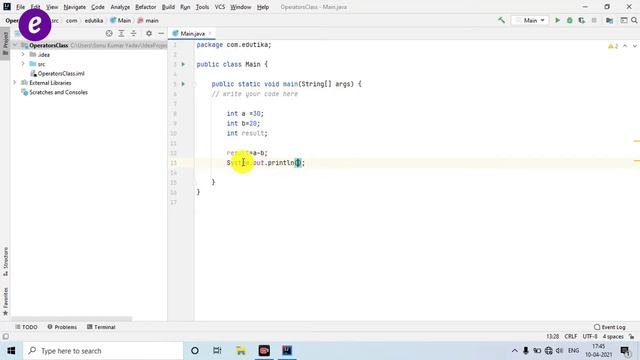Go to next highlighted error arrow
The width and height of the screenshot is (640, 360).
[635, 46]
